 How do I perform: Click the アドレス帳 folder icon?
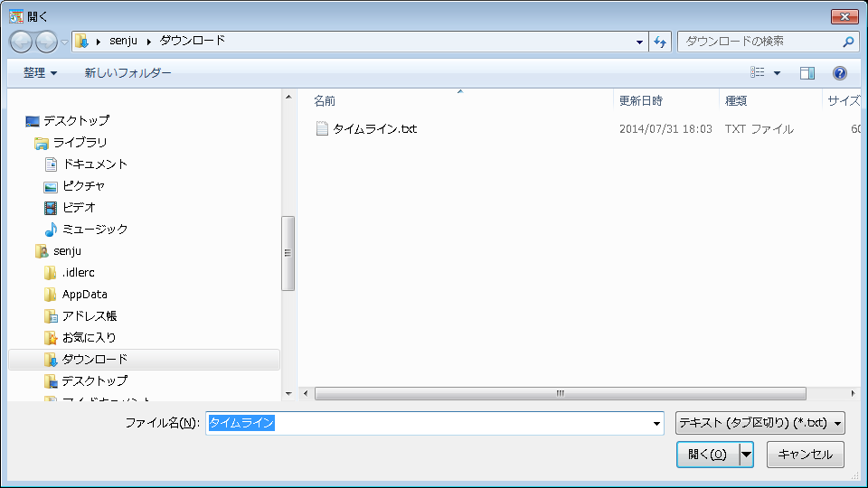(51, 316)
